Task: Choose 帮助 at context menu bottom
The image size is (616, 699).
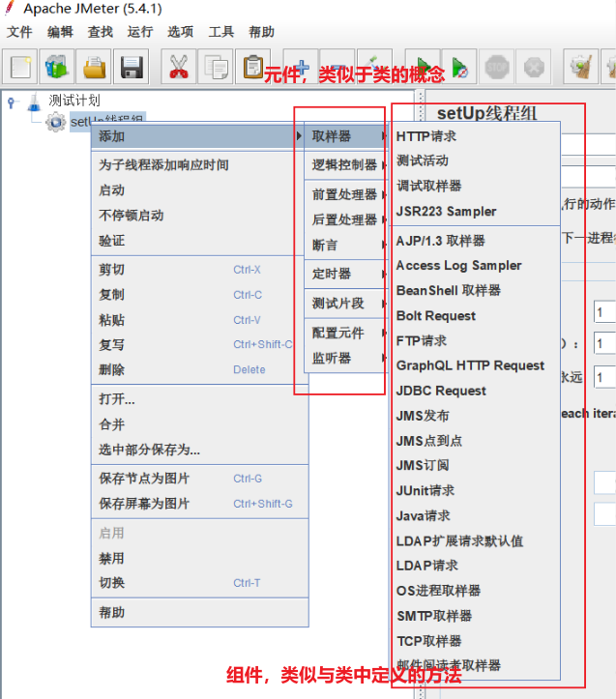Action: [199, 613]
